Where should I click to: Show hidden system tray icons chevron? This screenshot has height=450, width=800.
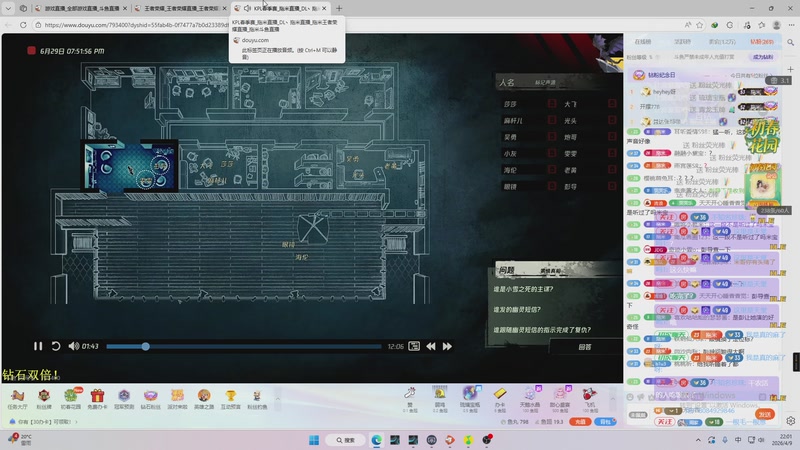pyautogui.click(x=698, y=440)
